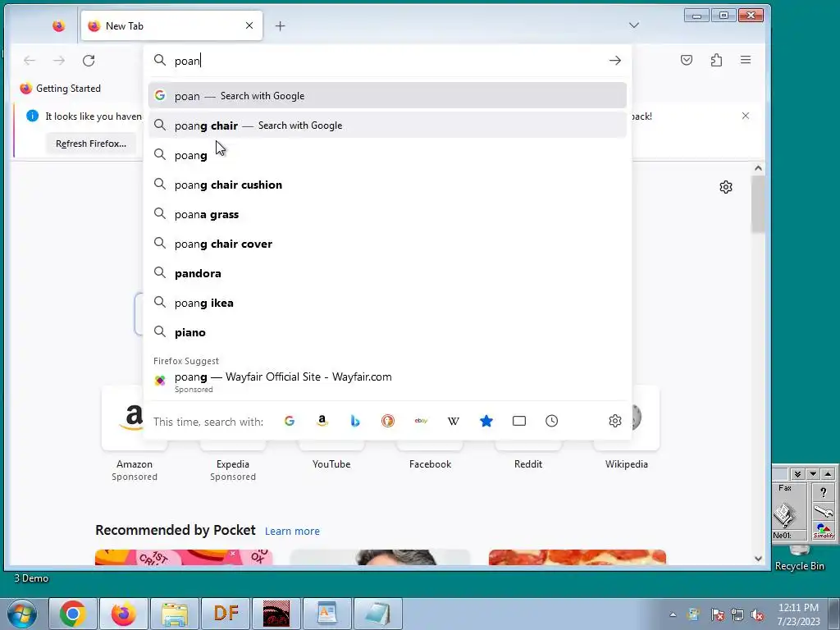Open Save to Pocket icon
This screenshot has height=630, width=840.
click(687, 60)
